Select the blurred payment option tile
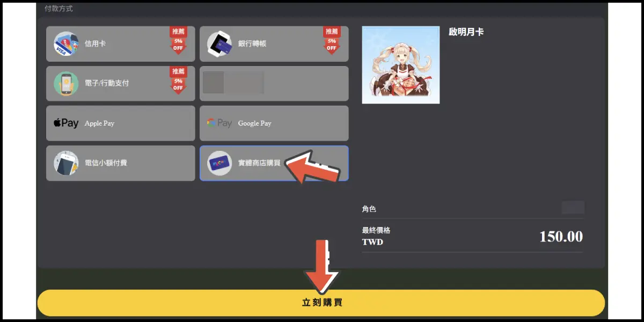Screen dimensions: 644x322 coord(274,84)
